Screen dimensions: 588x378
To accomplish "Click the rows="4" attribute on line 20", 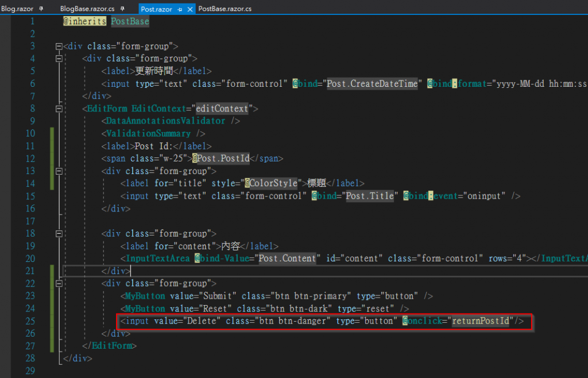I will (507, 259).
